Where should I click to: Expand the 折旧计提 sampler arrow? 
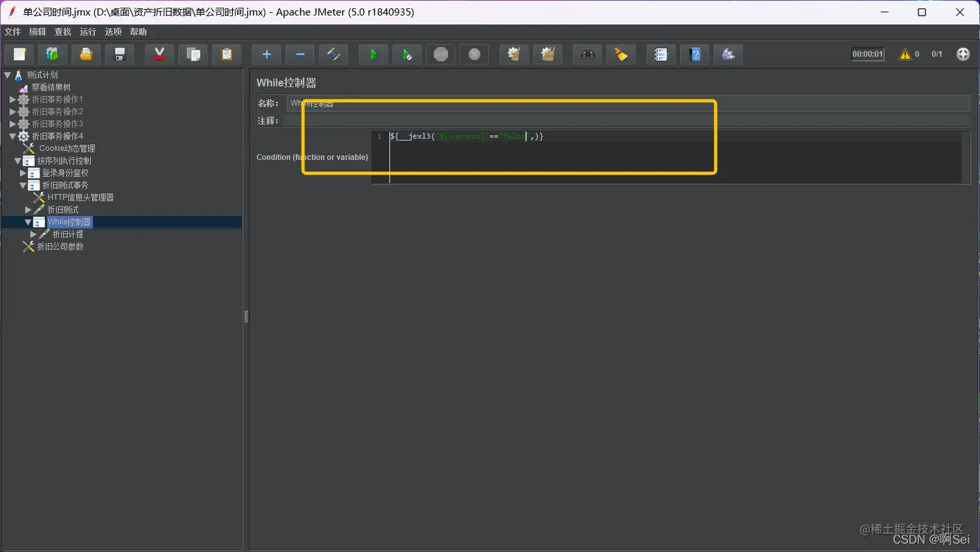tap(33, 234)
